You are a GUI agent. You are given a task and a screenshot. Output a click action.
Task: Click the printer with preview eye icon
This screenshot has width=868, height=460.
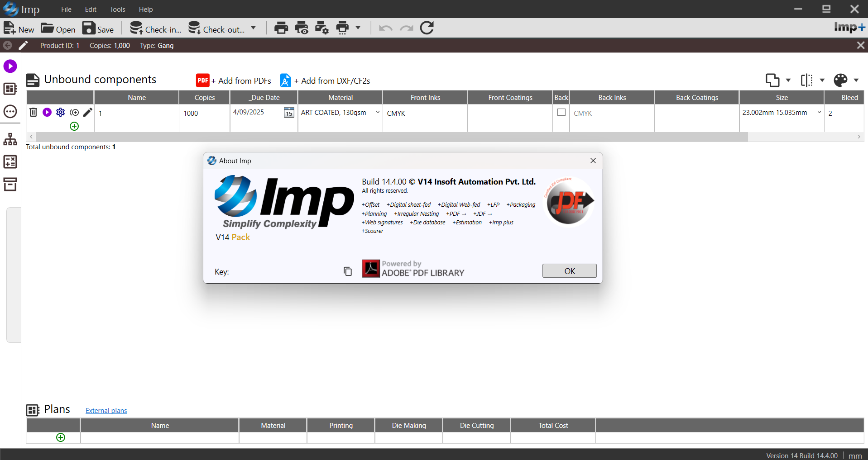point(302,28)
